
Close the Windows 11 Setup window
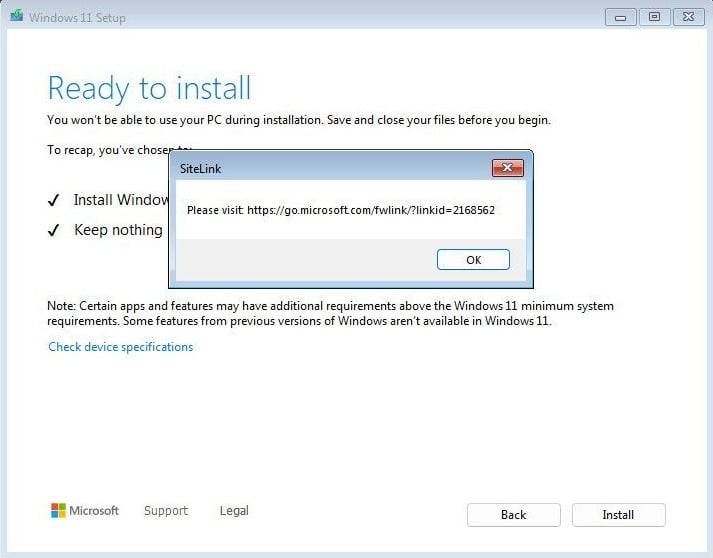688,17
